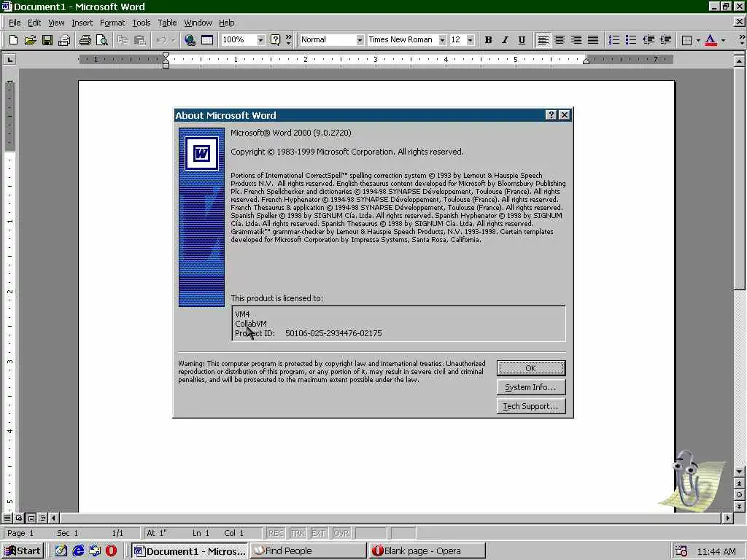The height and width of the screenshot is (560, 747).
Task: Click the vertical scrollbar thumb
Action: click(740, 178)
